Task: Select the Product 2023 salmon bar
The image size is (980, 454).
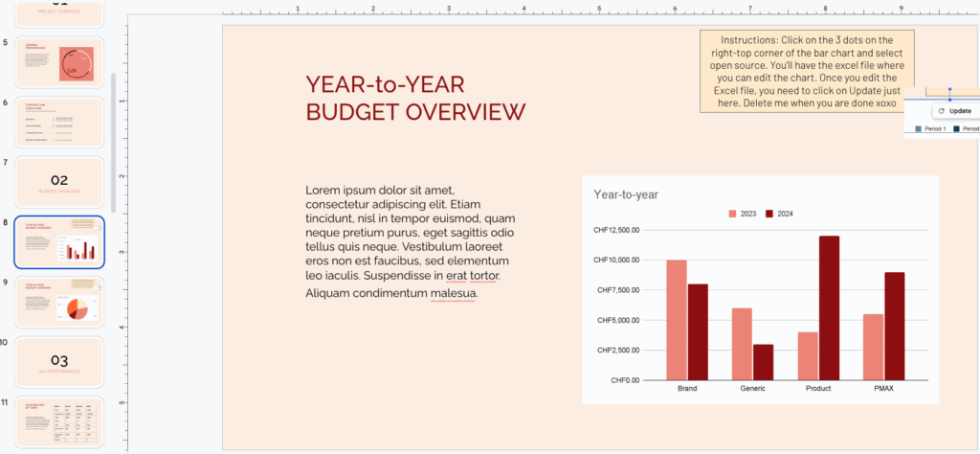Action: click(808, 355)
